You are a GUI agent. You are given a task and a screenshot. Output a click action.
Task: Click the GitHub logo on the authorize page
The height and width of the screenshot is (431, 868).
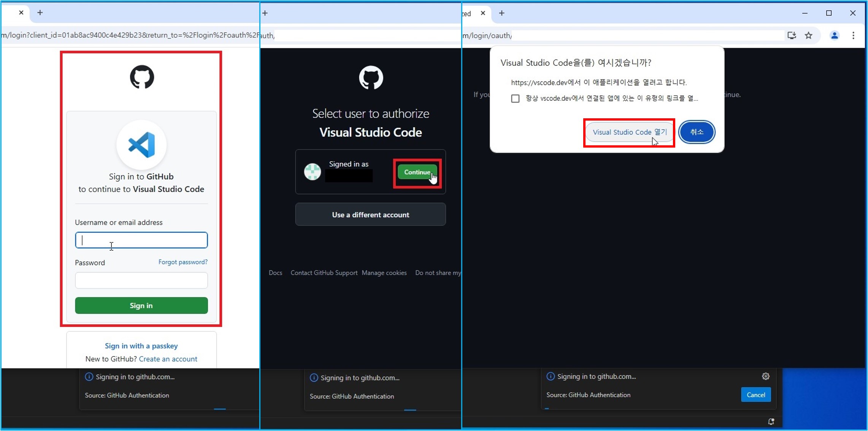click(371, 78)
